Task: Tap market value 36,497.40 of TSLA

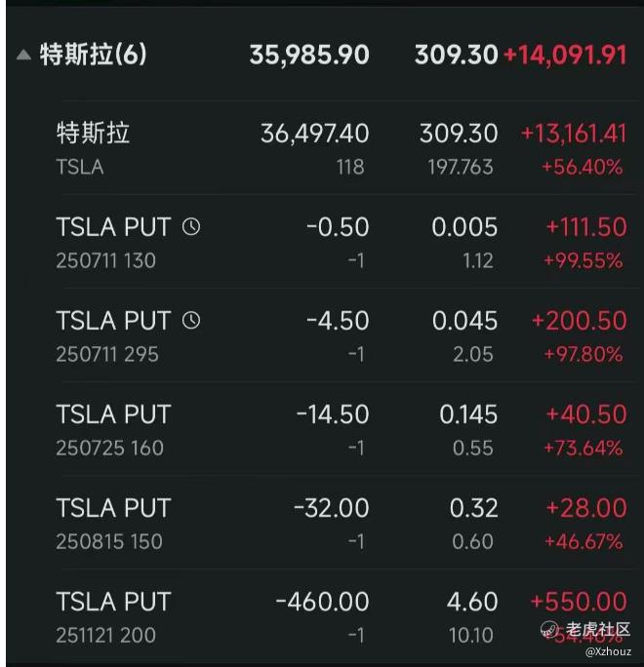Action: (314, 134)
